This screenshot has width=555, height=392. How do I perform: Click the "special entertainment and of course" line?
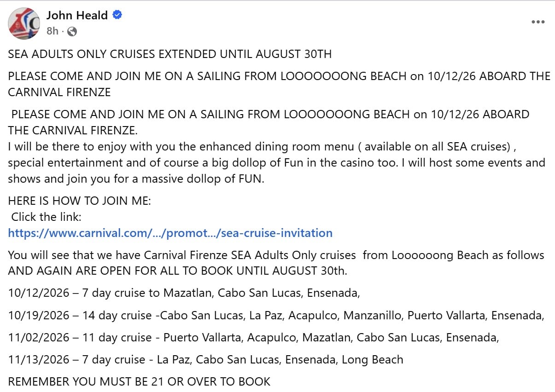point(277,163)
